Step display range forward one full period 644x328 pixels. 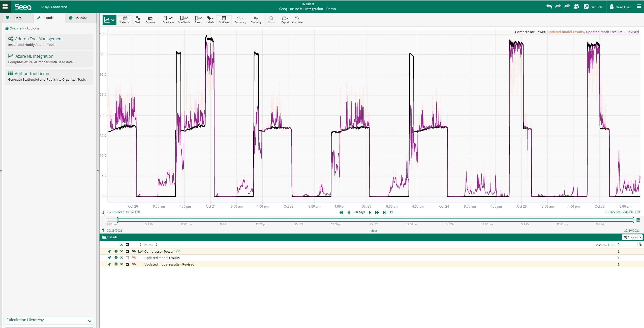click(377, 212)
